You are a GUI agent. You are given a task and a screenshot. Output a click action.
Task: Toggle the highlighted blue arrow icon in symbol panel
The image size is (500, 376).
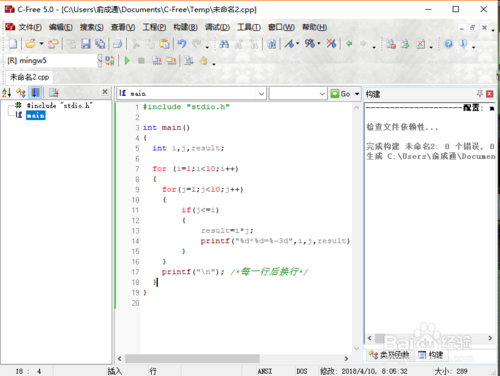point(35,92)
